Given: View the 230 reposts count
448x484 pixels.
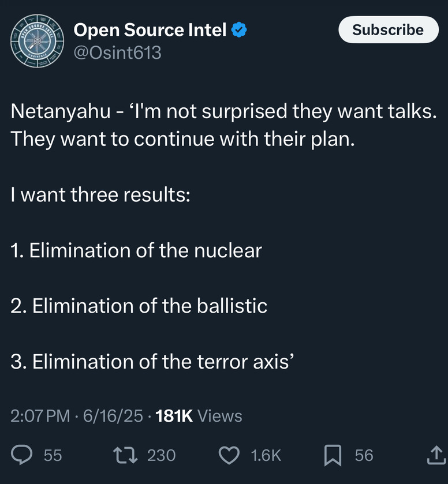Looking at the screenshot, I should click(x=161, y=455).
